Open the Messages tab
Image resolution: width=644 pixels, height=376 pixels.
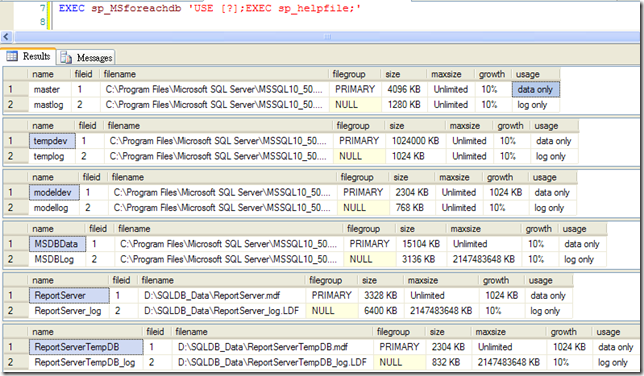pyautogui.click(x=86, y=58)
